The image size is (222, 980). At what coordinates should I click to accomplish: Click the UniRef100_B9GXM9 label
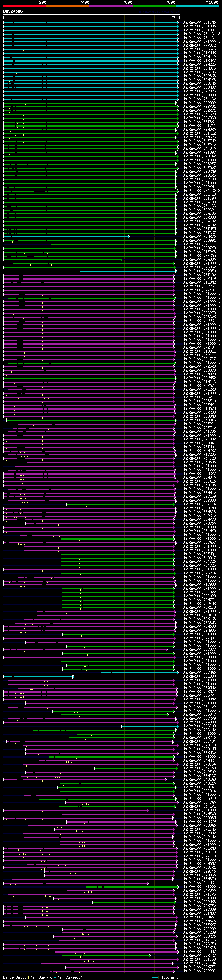(x=199, y=172)
